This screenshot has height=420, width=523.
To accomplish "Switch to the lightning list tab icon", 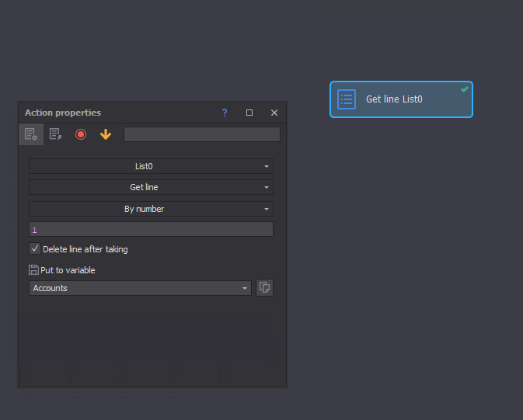I will pos(55,134).
